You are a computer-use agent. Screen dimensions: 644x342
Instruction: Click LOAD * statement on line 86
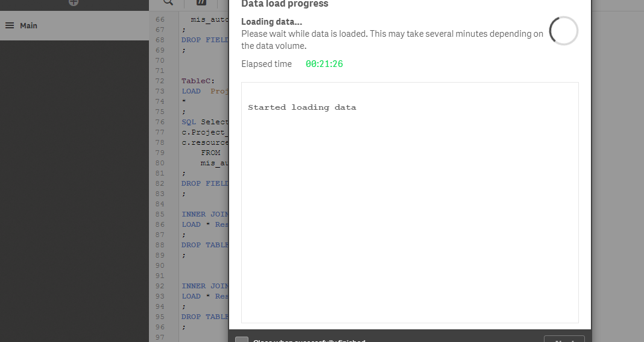[x=205, y=224]
